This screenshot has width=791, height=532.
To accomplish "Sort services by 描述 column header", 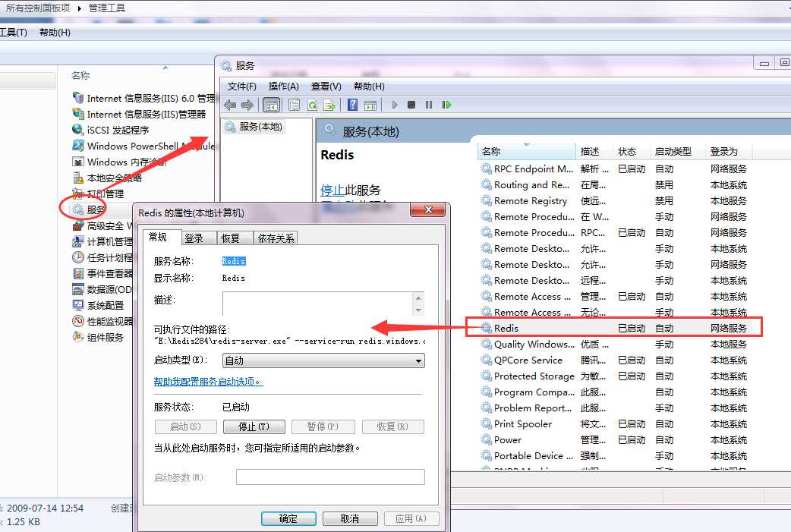I will point(594,151).
